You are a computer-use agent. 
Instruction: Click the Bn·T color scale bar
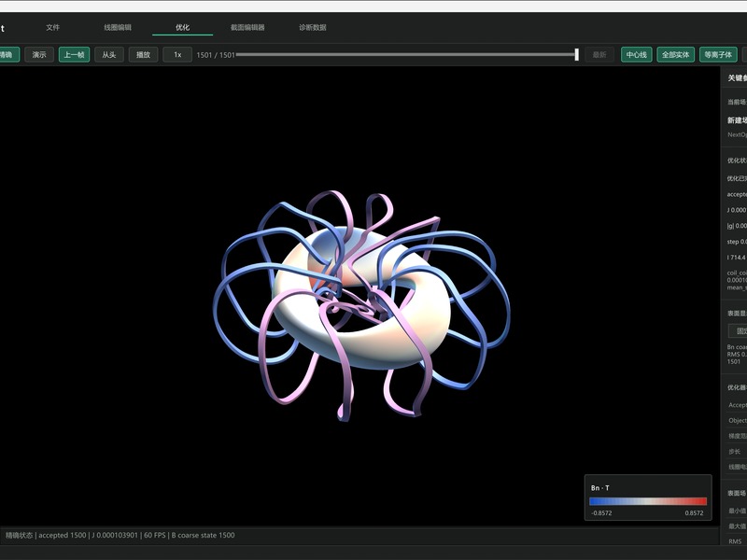pos(648,501)
